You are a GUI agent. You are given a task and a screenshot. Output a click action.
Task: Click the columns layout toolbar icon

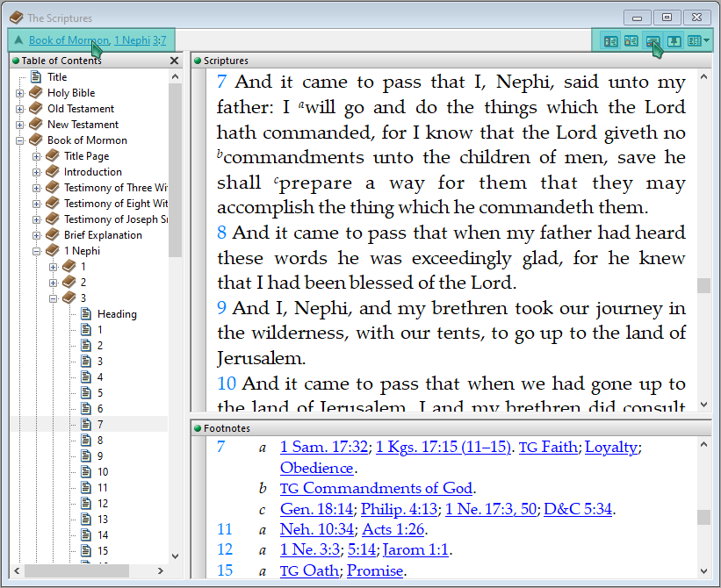[694, 41]
